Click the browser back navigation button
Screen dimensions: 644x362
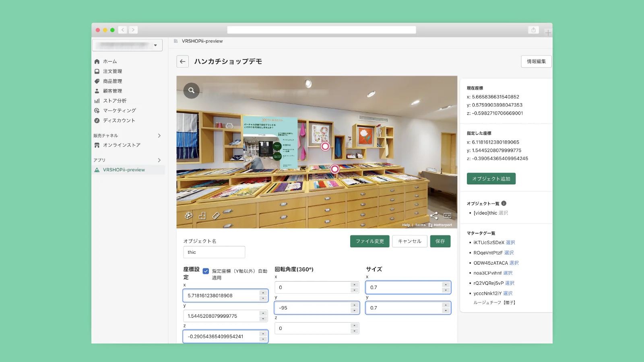(x=123, y=30)
